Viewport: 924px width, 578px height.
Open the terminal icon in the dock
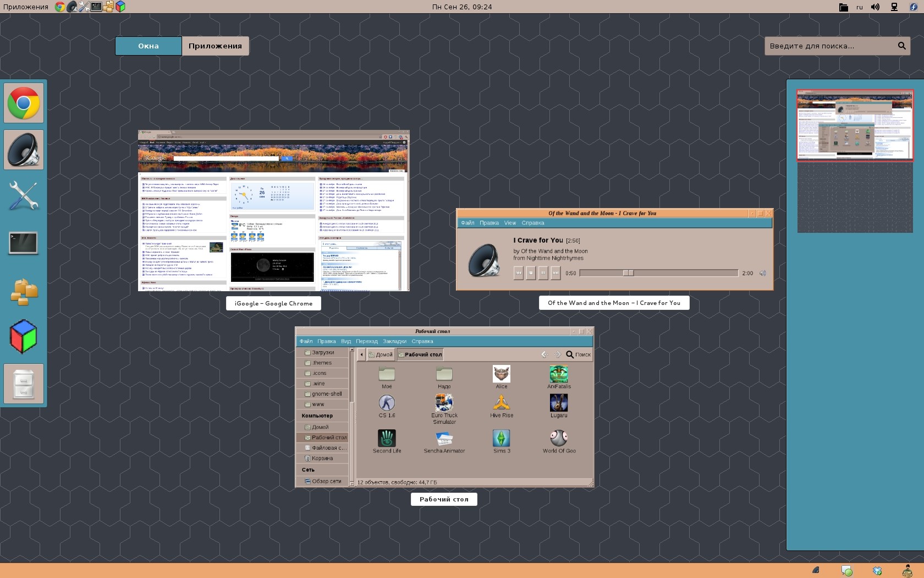coord(23,243)
